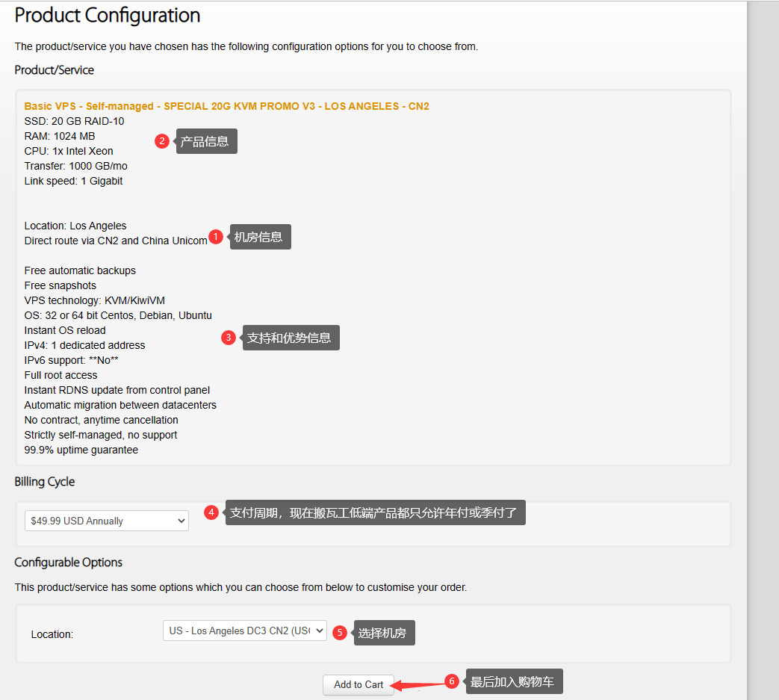Click the 选择机房 annotation label
The height and width of the screenshot is (700, 779).
[383, 633]
